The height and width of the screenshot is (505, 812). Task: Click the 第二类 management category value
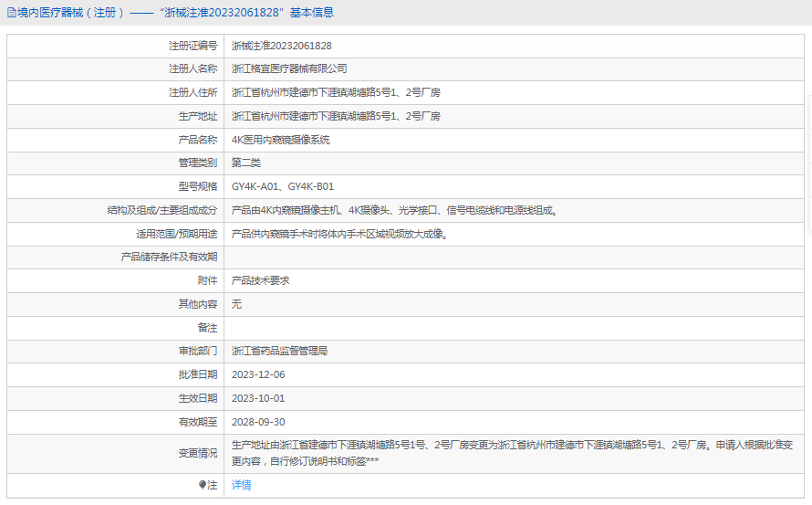pyautogui.click(x=246, y=163)
